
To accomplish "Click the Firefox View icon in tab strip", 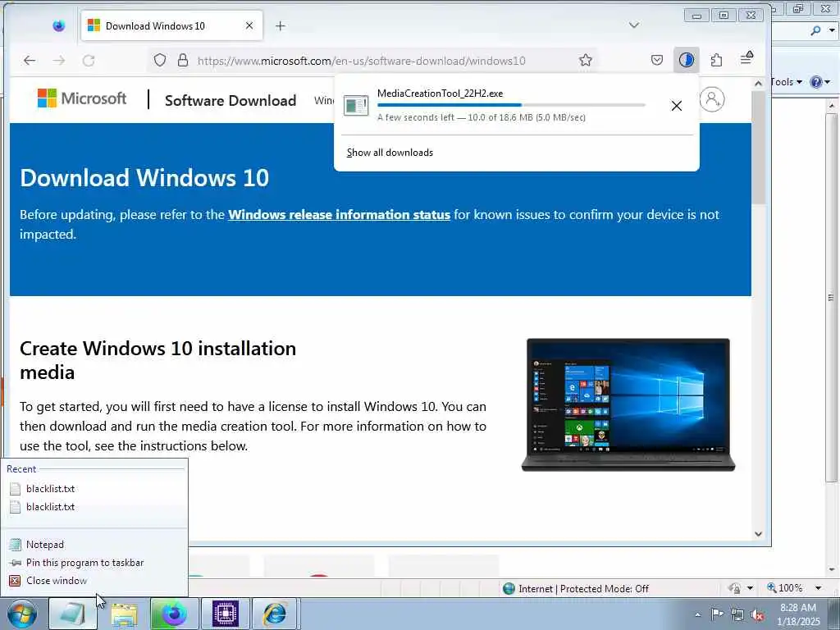I will point(58,25).
